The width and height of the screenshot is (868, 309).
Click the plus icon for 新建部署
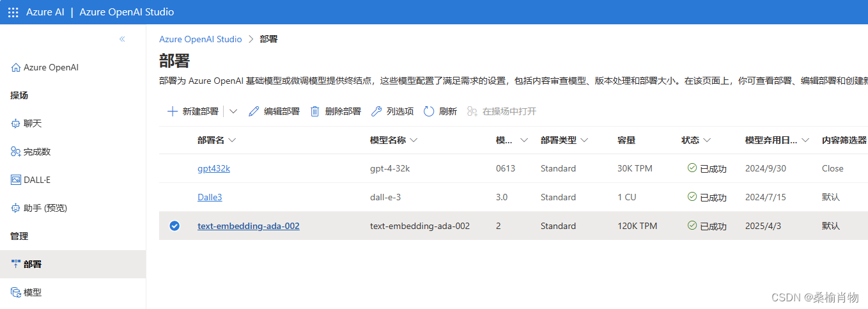tap(172, 111)
